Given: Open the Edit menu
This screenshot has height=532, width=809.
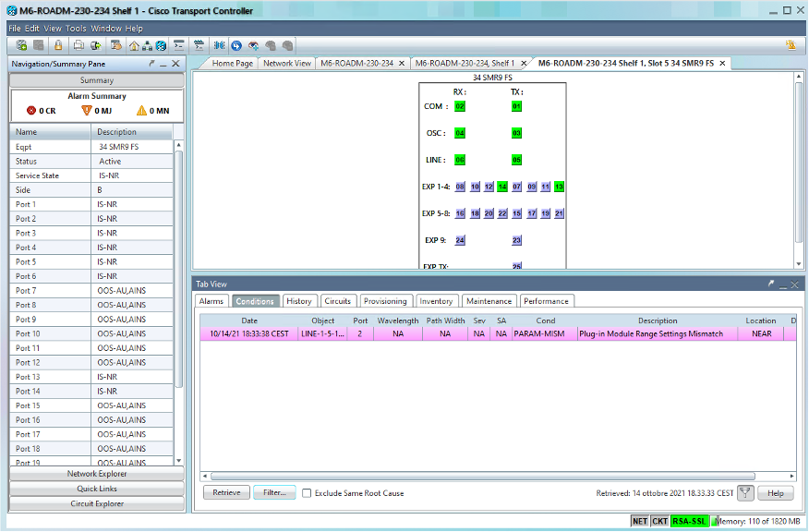Looking at the screenshot, I should point(32,29).
